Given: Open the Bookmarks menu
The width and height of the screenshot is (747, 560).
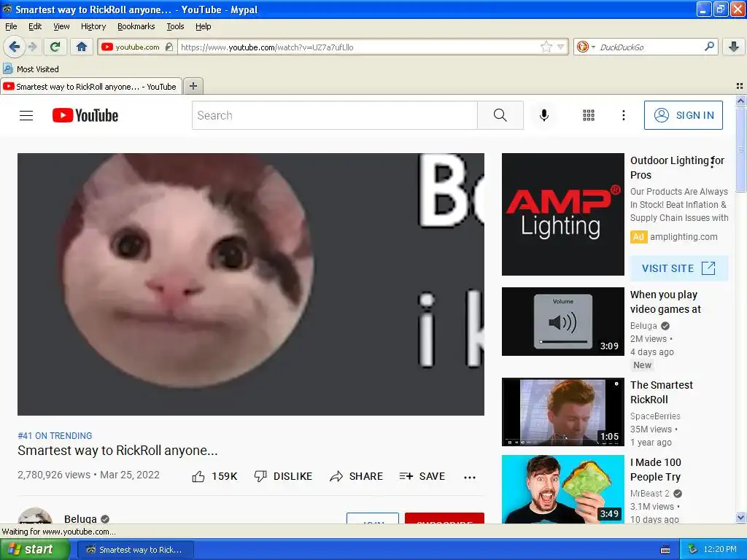Looking at the screenshot, I should [x=136, y=26].
